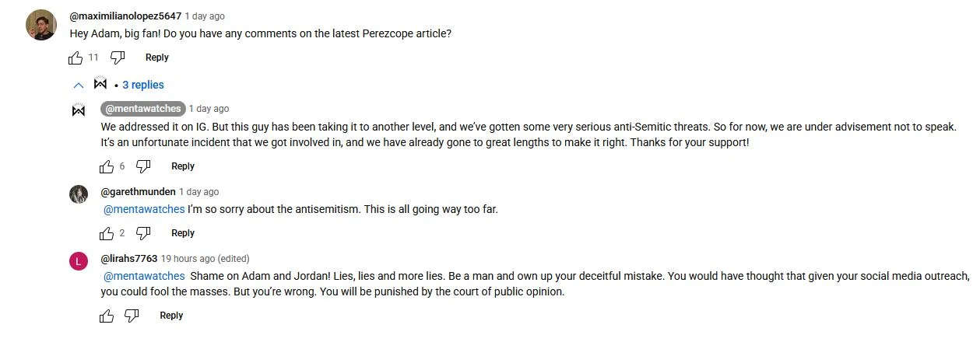Screen dimensions: 980x342
Task: Like the comment by maximilianolopez5647
Action: [76, 58]
